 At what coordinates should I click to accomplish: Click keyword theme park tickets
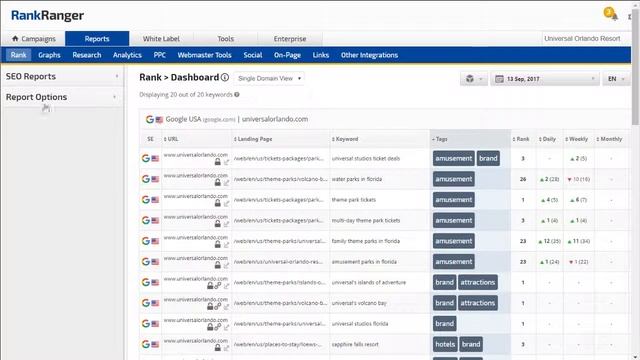(354, 200)
